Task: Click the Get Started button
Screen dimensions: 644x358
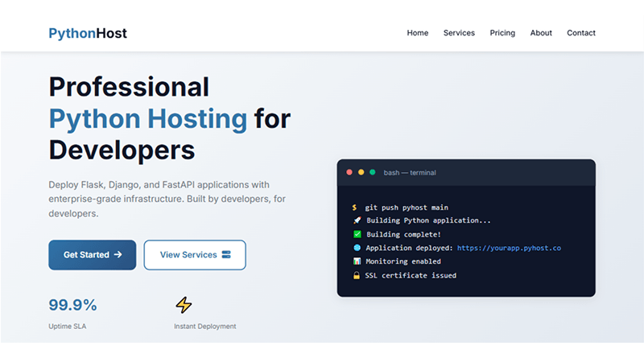Action: pos(92,255)
